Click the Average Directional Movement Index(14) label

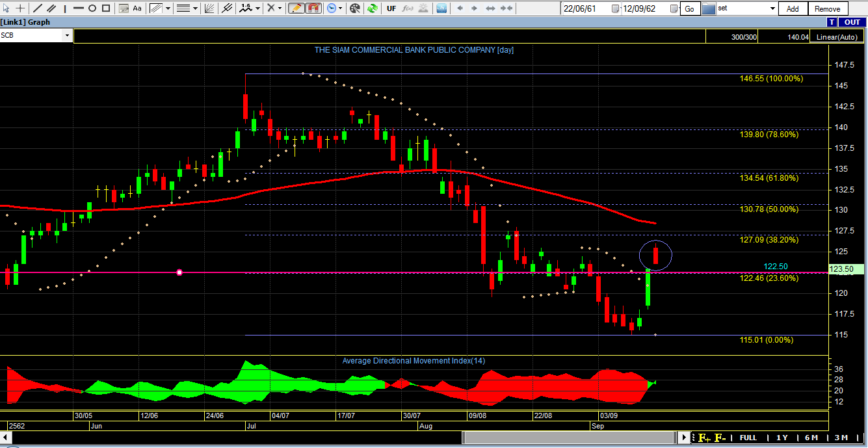pos(414,361)
